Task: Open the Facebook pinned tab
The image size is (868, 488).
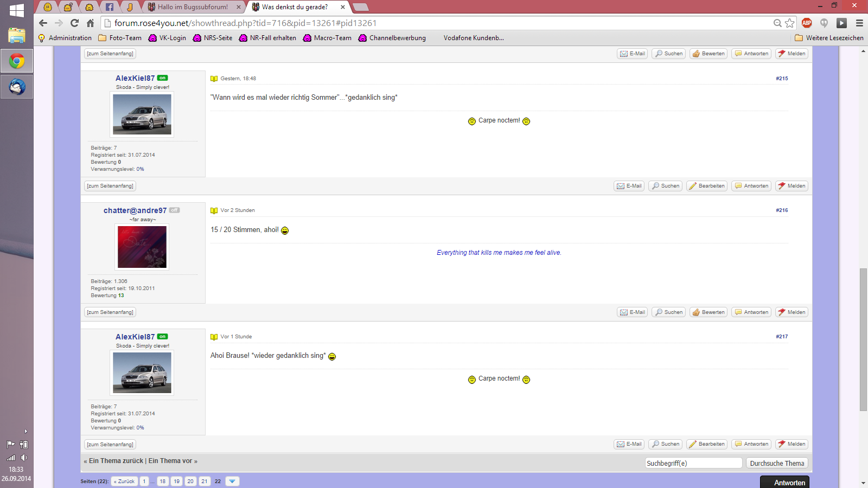Action: tap(110, 7)
